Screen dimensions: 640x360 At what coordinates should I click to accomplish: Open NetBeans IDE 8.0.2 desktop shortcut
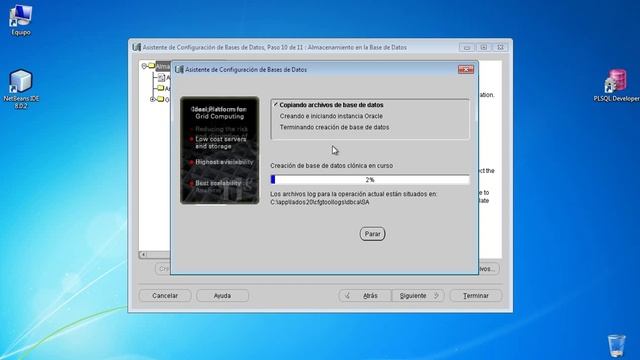tap(21, 89)
